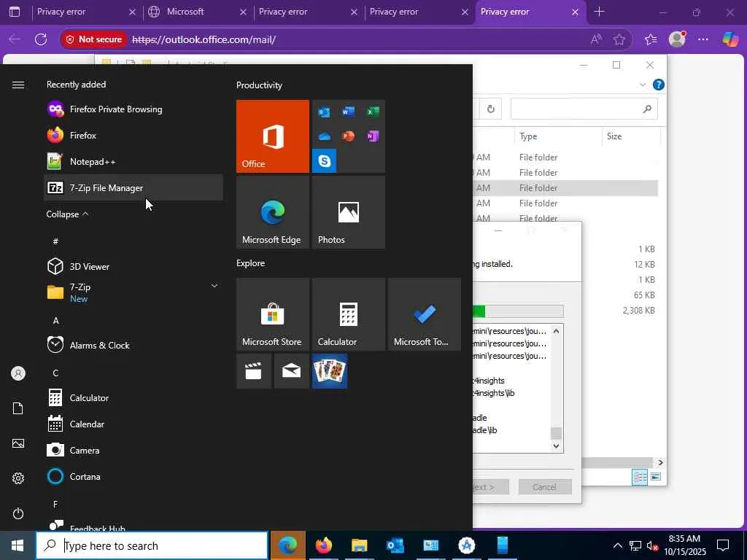The width and height of the screenshot is (747, 560).
Task: Click the taskbar search box
Action: [x=152, y=545]
